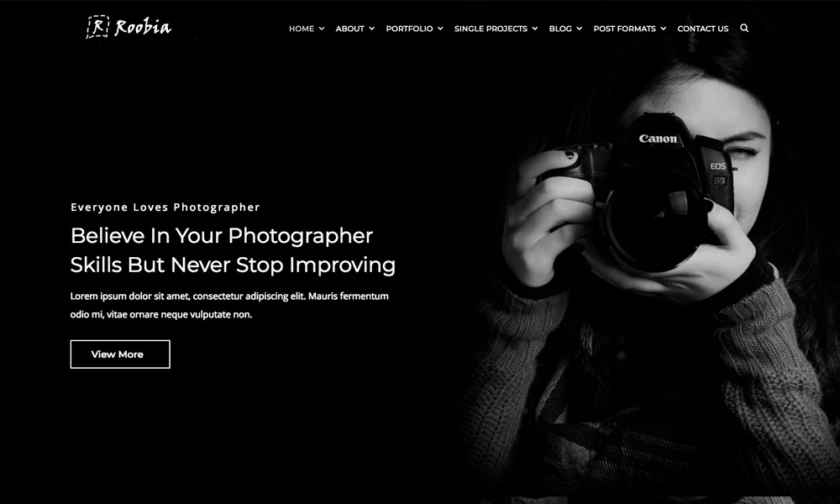Expand the Blog dropdown arrow
The height and width of the screenshot is (504, 840).
[579, 29]
